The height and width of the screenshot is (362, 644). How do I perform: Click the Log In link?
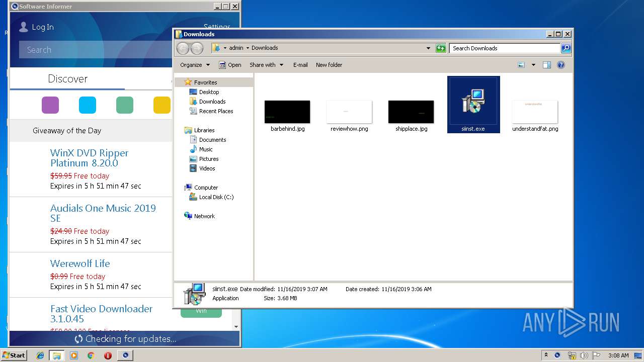tap(43, 27)
